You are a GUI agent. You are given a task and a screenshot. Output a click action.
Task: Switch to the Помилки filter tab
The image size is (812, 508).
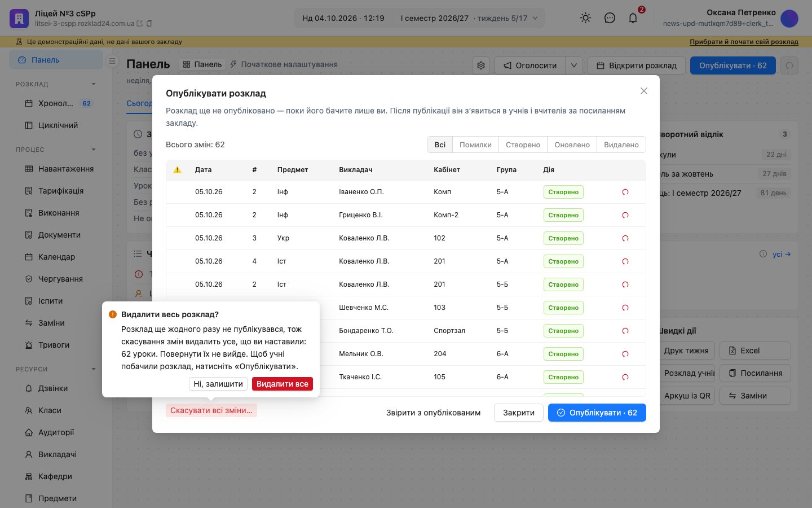click(475, 144)
